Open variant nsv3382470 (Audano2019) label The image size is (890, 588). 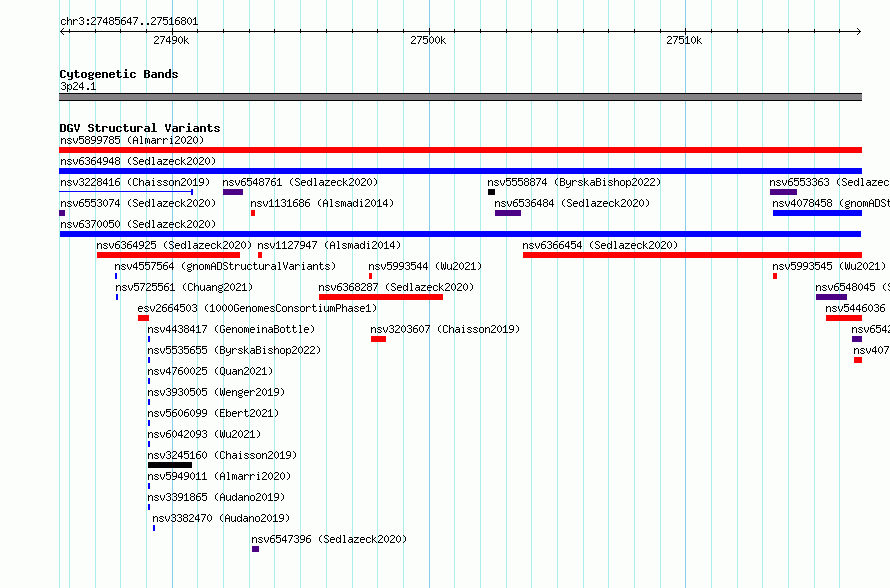pos(221,518)
